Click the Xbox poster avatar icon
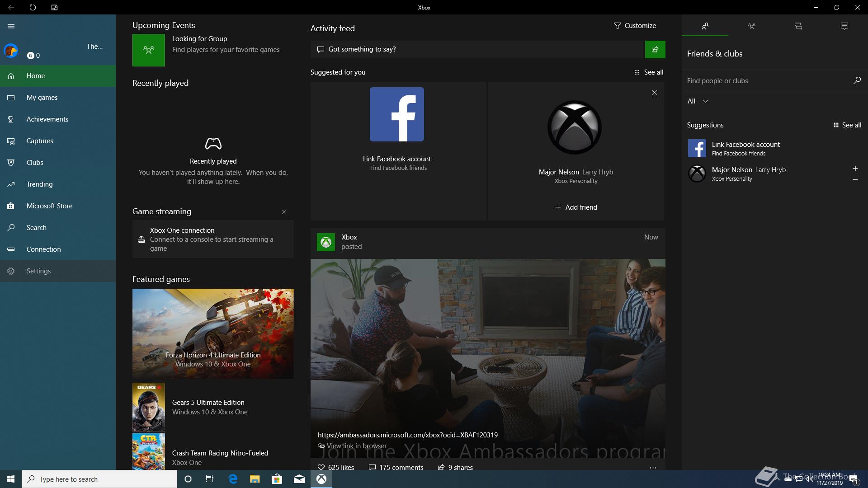The image size is (868, 488). (x=326, y=242)
